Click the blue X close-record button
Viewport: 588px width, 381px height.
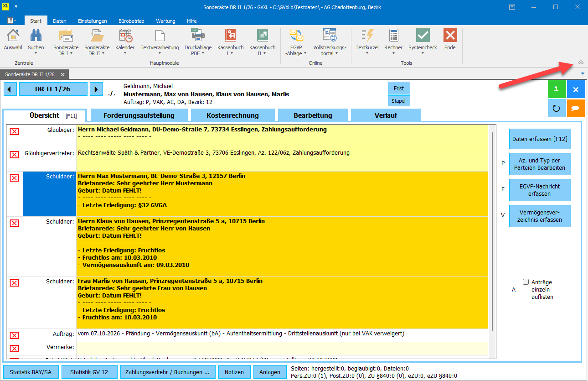click(x=576, y=89)
